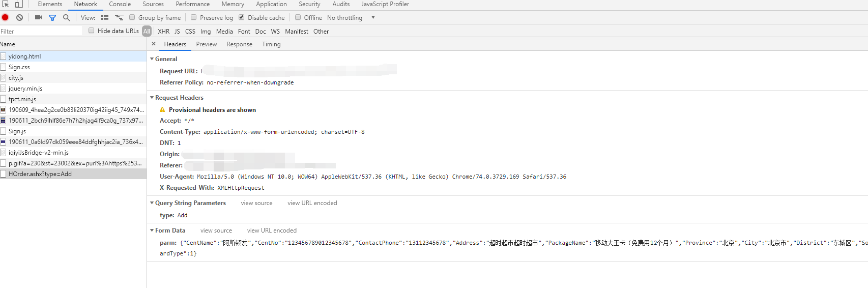Click the Name column header
The width and height of the screenshot is (868, 288).
(73, 44)
